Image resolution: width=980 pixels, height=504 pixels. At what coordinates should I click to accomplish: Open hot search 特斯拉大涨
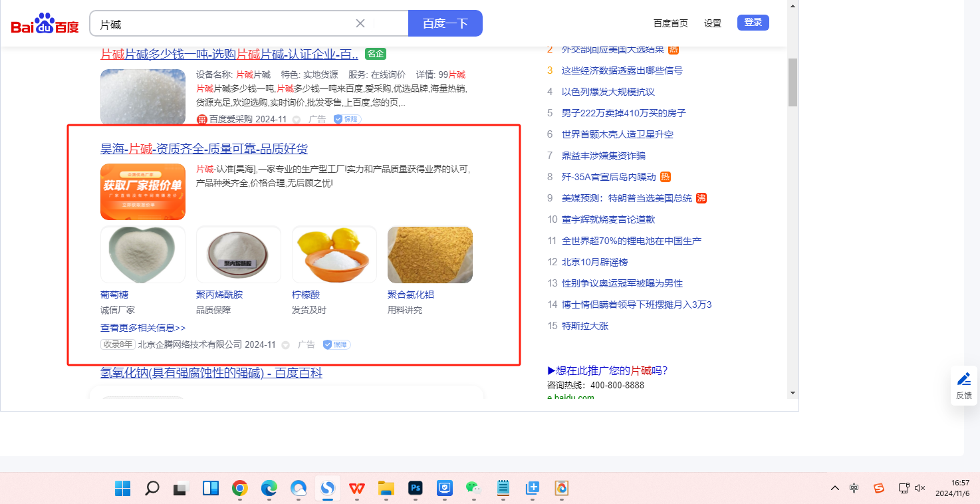click(x=585, y=326)
